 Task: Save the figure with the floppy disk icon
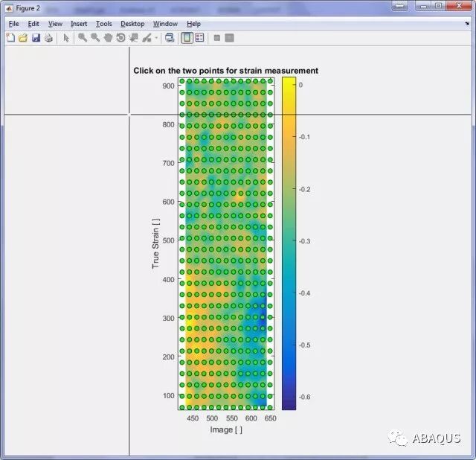[36, 38]
